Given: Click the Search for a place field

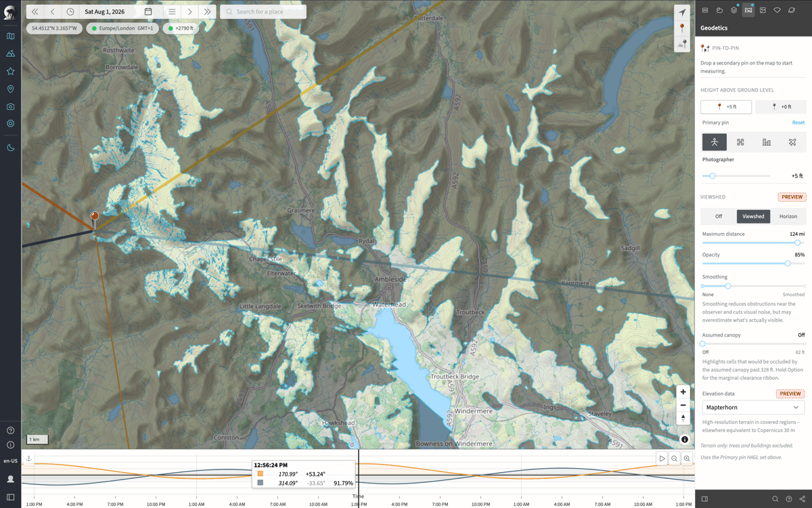Looking at the screenshot, I should point(263,12).
